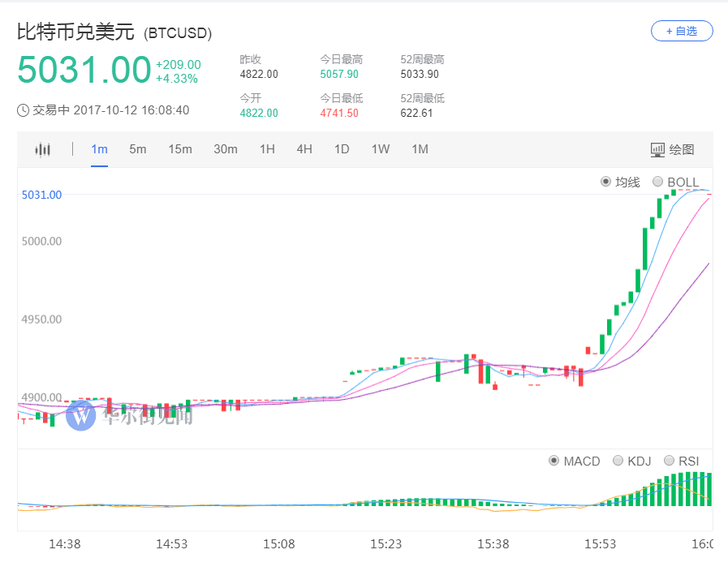Click the 5031.00 current price axis label
This screenshot has width=728, height=571.
41,195
